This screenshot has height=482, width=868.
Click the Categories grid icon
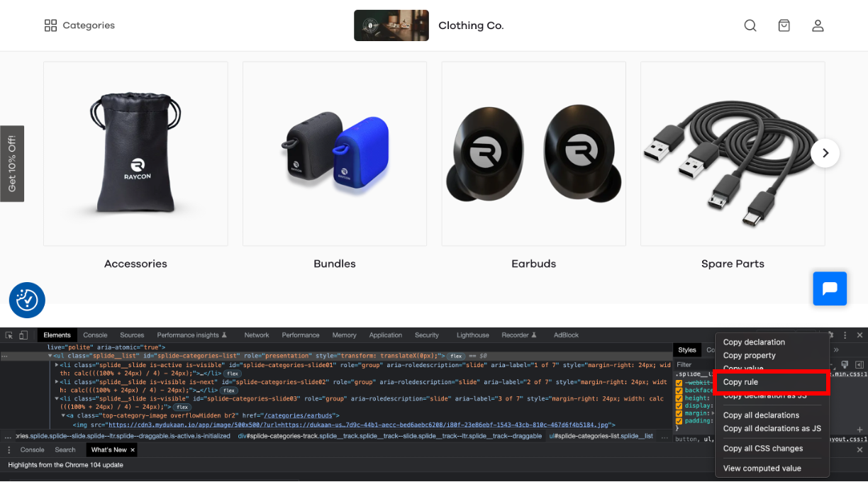[50, 26]
